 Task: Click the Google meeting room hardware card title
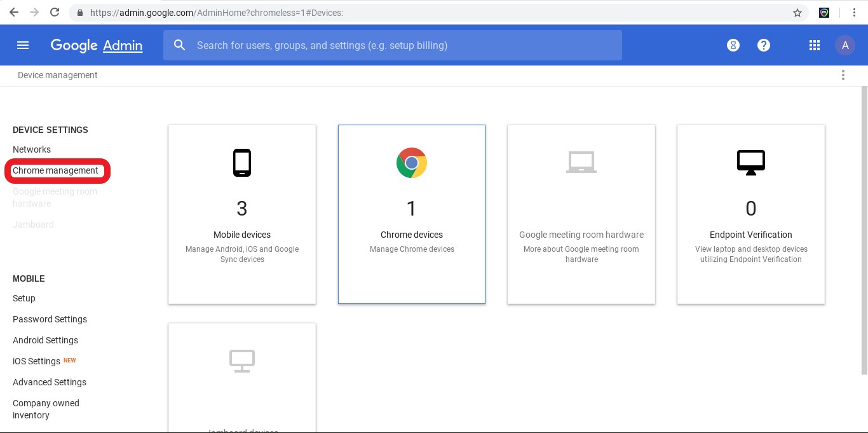(x=581, y=235)
